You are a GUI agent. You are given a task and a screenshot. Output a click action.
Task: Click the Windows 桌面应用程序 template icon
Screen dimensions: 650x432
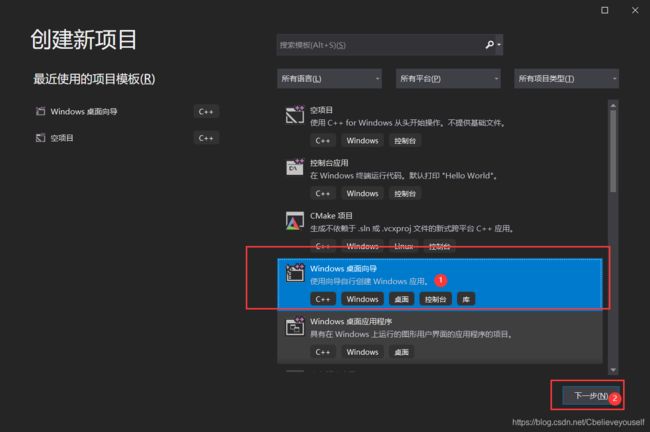pos(295,326)
